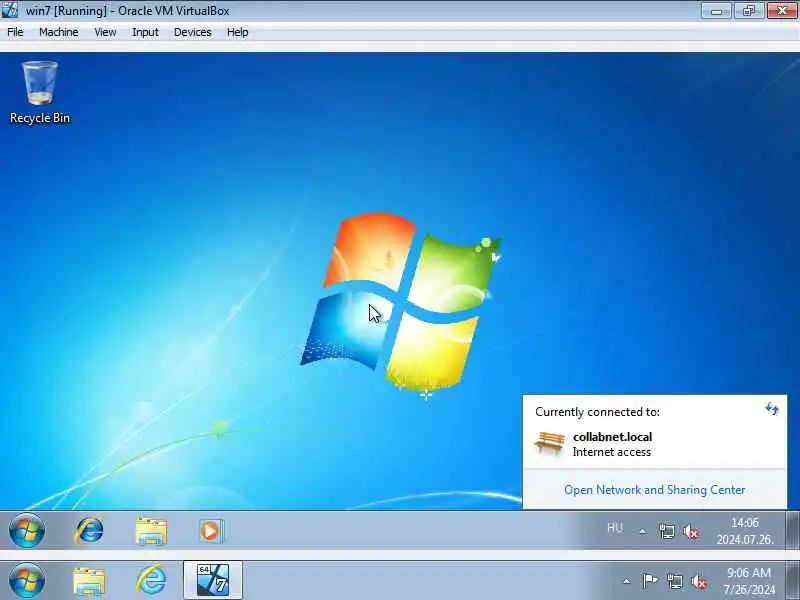Click the VirtualBox title bar icon
The image size is (800, 600).
tap(9, 10)
